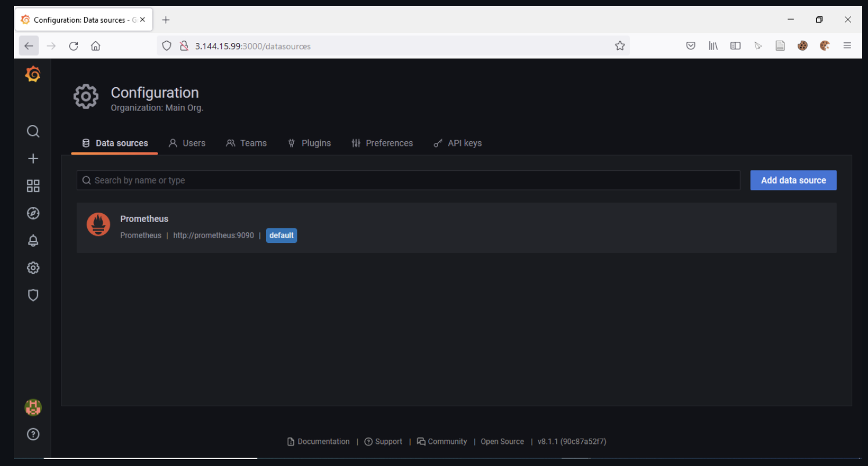
Task: Open the Alerting bell icon
Action: coord(33,241)
